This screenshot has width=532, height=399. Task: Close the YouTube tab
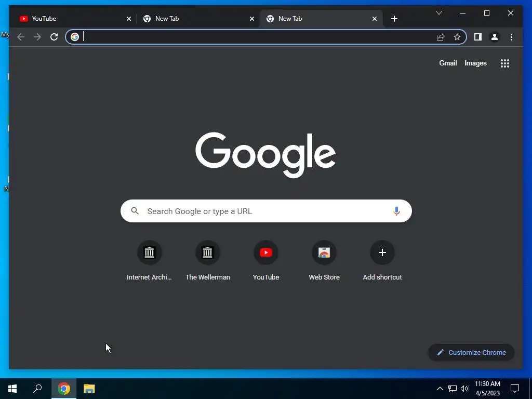129,19
